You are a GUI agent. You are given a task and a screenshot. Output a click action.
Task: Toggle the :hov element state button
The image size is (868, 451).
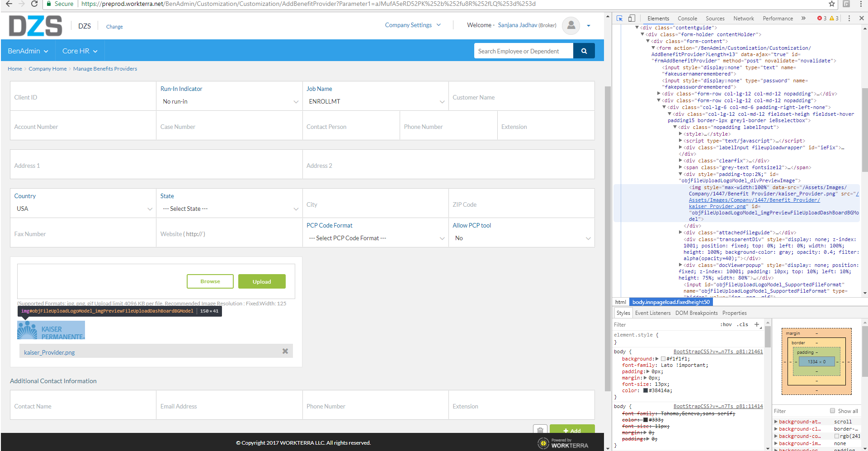726,324
